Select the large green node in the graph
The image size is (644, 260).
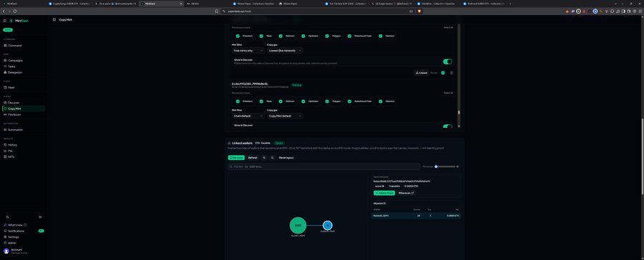pyautogui.click(x=298, y=225)
